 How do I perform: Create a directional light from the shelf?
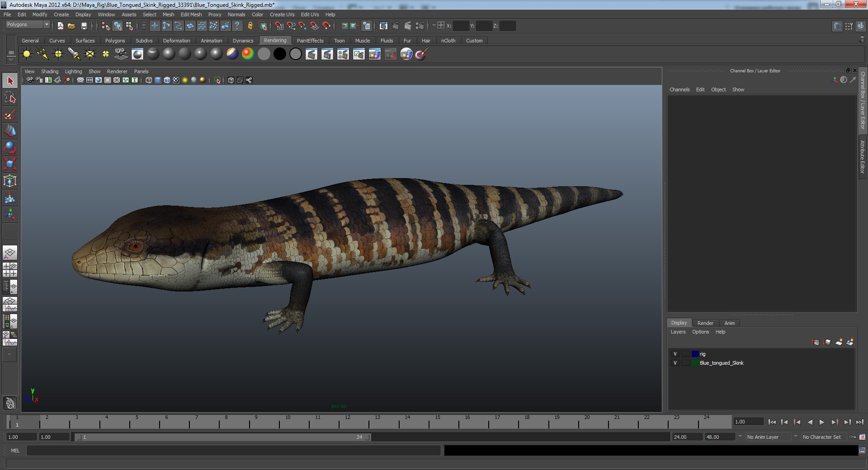tap(42, 54)
